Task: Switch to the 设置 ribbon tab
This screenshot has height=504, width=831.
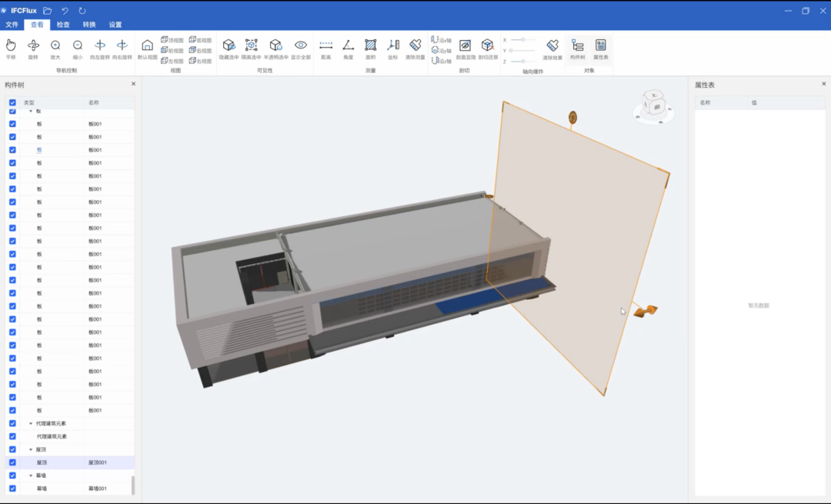Action: (115, 25)
